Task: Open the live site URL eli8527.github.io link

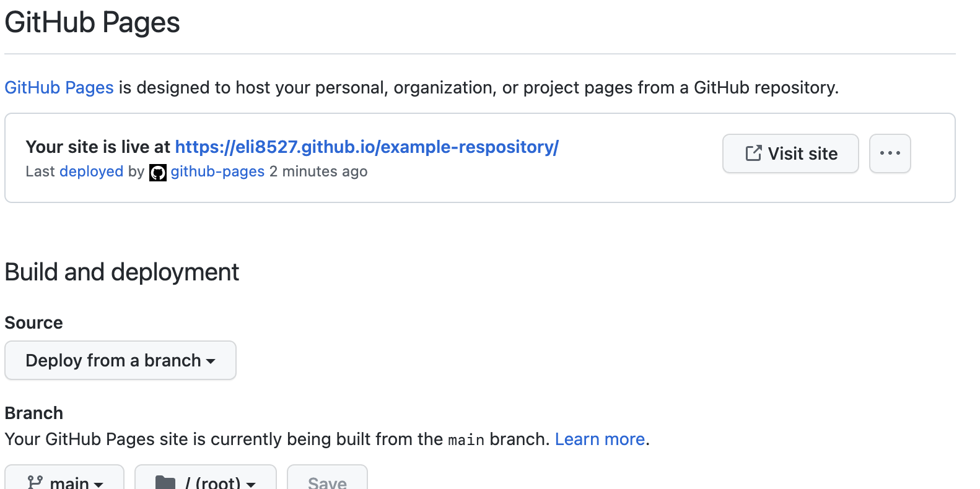Action: 366,147
